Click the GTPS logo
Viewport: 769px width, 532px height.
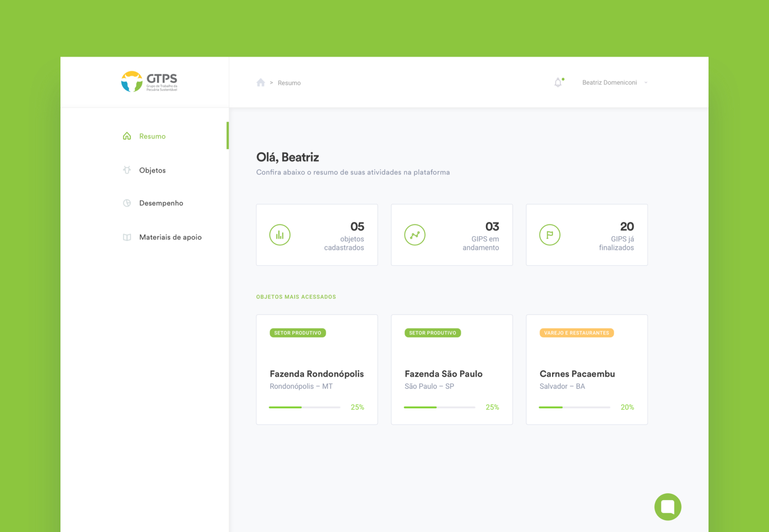[149, 81]
